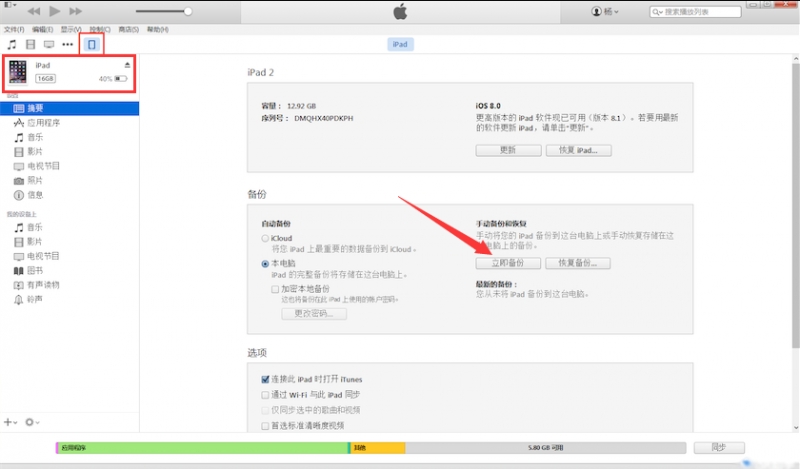
Task: Open the 商店(S) menu
Action: point(129,30)
